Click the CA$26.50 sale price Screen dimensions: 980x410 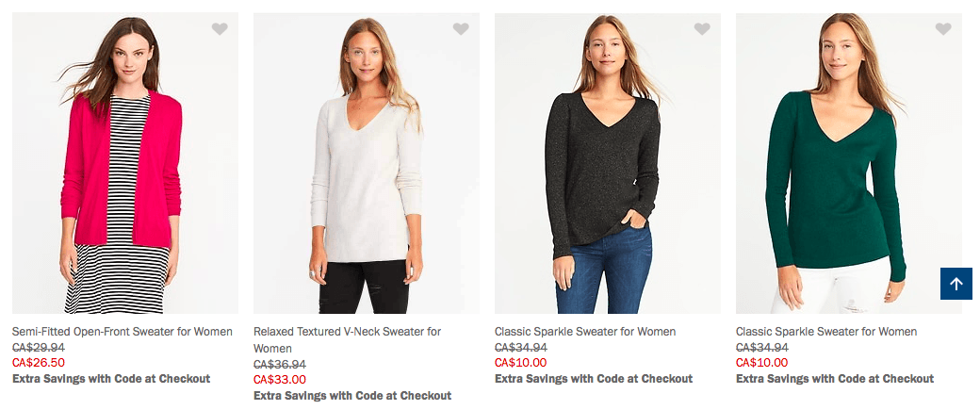click(39, 363)
